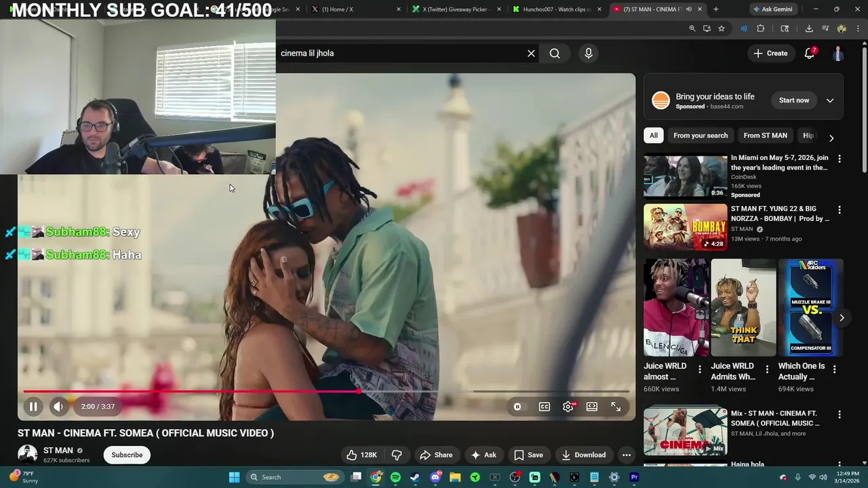Open the YouTube account avatar menu
This screenshot has height=488, width=868.
click(x=838, y=54)
